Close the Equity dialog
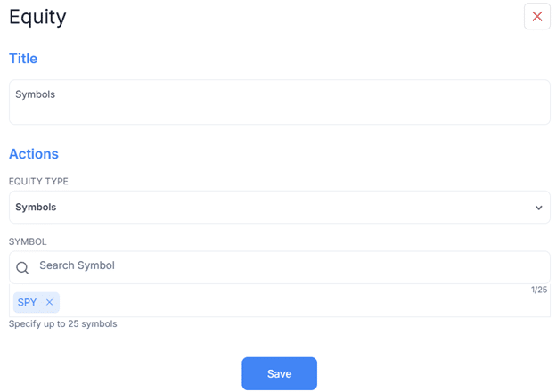 536,17
